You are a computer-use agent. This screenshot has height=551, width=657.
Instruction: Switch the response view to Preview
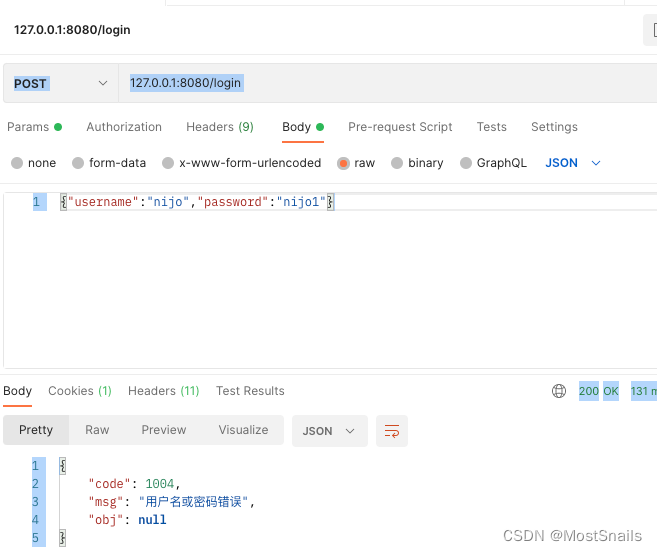[164, 430]
